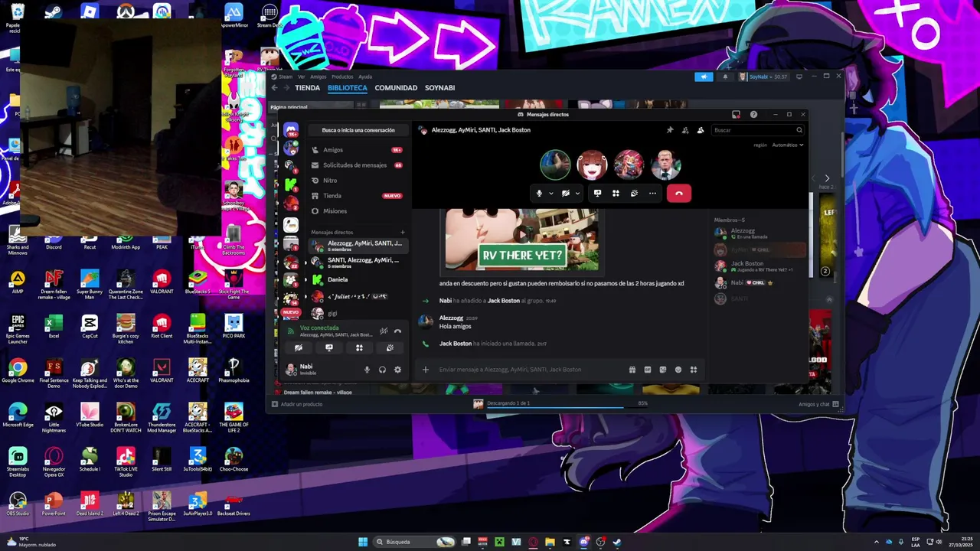
Task: Open soundboard from voice connected panel
Action: (390, 347)
